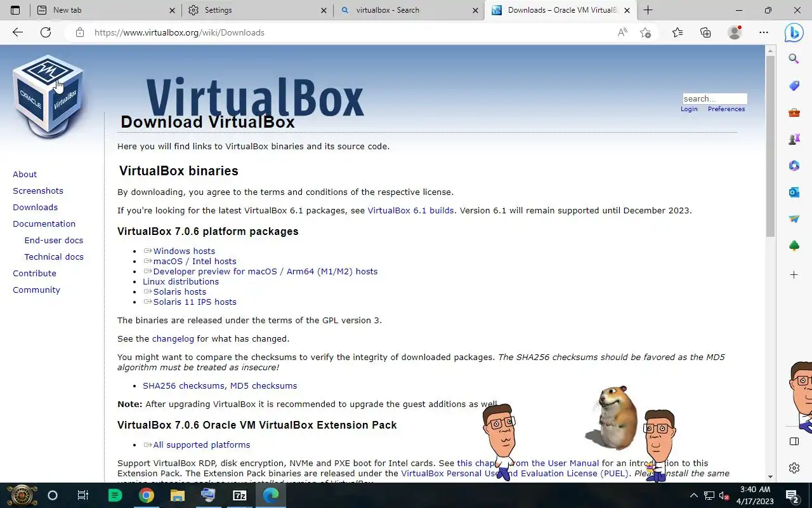
Task: Open Edge Settings and more menu
Action: tap(764, 32)
